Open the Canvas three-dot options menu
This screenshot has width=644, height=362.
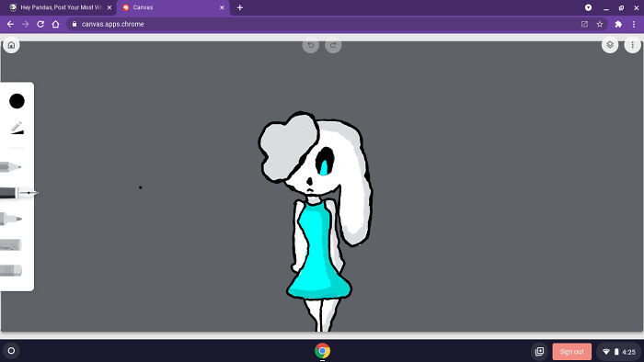tap(633, 45)
